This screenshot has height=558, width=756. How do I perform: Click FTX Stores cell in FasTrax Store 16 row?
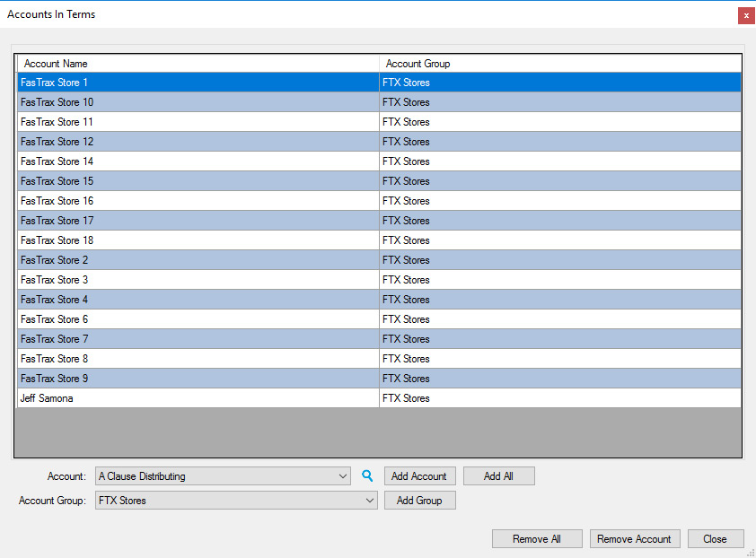pos(560,201)
